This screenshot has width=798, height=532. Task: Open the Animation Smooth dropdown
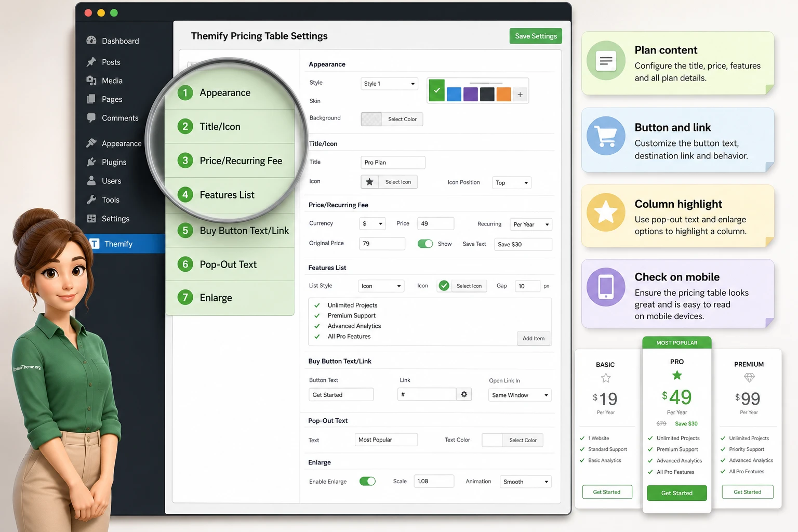525,482
